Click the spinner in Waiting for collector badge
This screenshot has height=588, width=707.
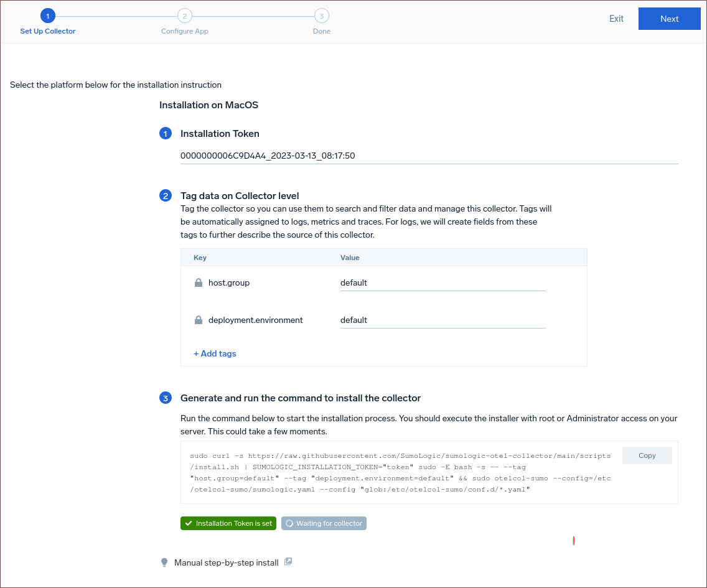pyautogui.click(x=289, y=523)
